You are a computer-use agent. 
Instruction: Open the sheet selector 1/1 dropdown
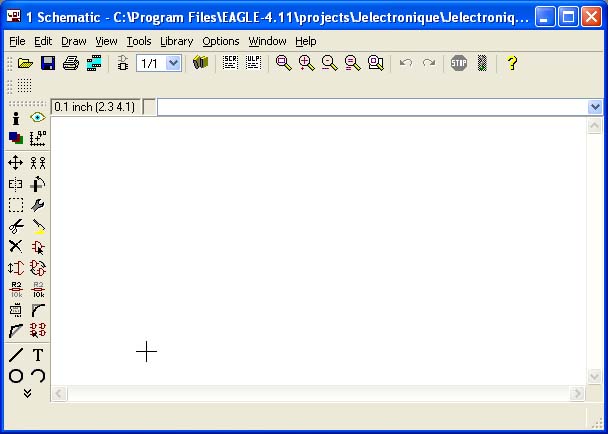click(x=173, y=63)
